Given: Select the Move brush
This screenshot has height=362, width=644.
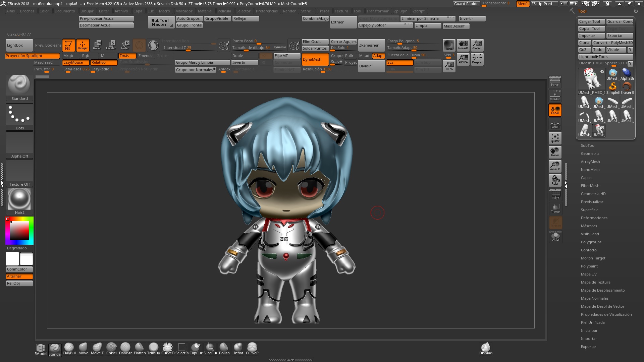Looking at the screenshot, I should (x=83, y=349).
